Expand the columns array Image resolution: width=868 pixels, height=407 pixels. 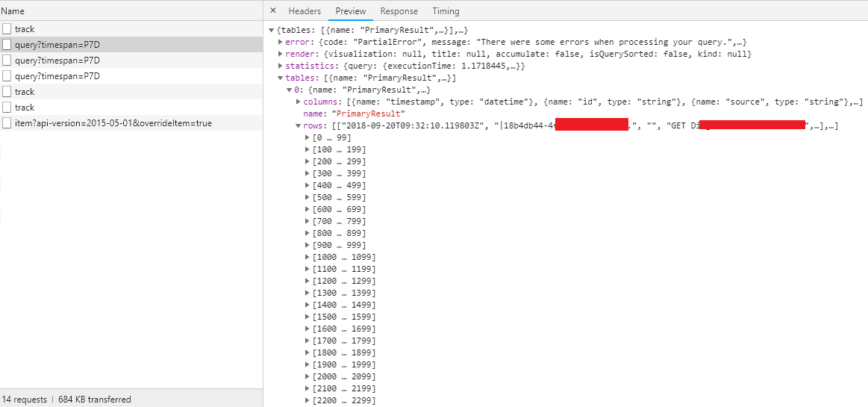click(x=299, y=102)
